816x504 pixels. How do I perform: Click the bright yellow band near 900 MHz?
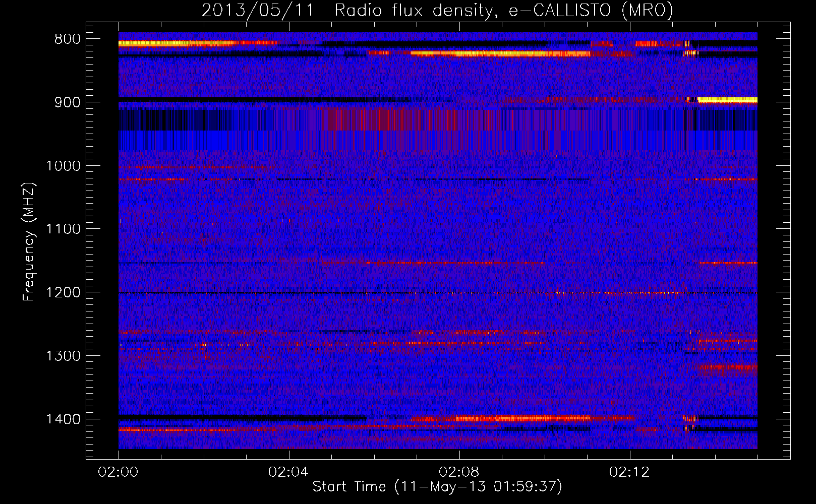pos(727,100)
